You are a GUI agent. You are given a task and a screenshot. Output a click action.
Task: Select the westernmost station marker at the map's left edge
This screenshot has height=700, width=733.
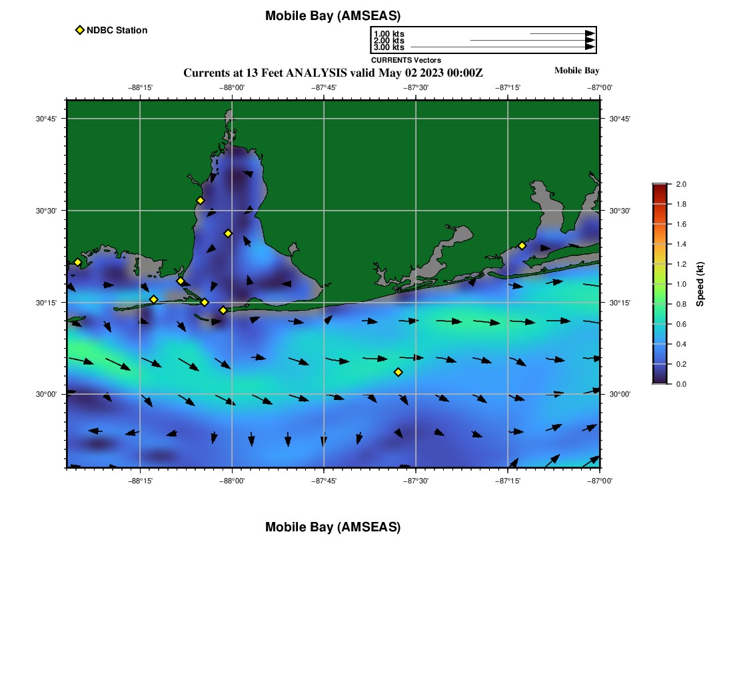click(x=77, y=262)
